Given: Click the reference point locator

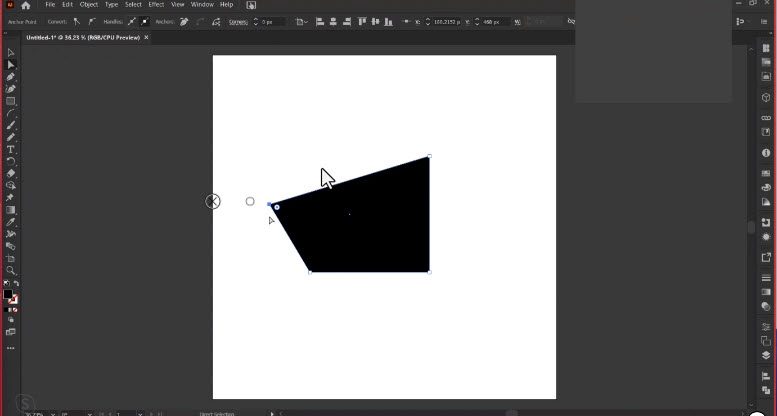Looking at the screenshot, I should pyautogui.click(x=406, y=22).
